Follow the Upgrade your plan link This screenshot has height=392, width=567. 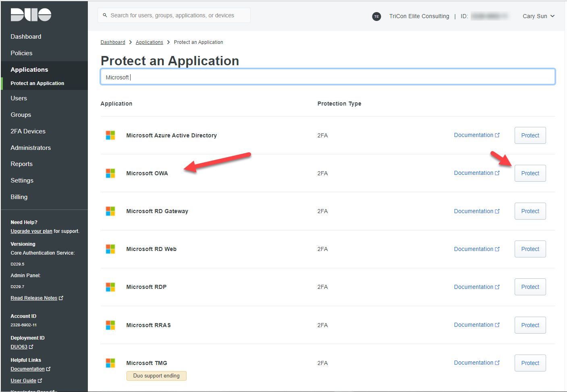pos(31,231)
